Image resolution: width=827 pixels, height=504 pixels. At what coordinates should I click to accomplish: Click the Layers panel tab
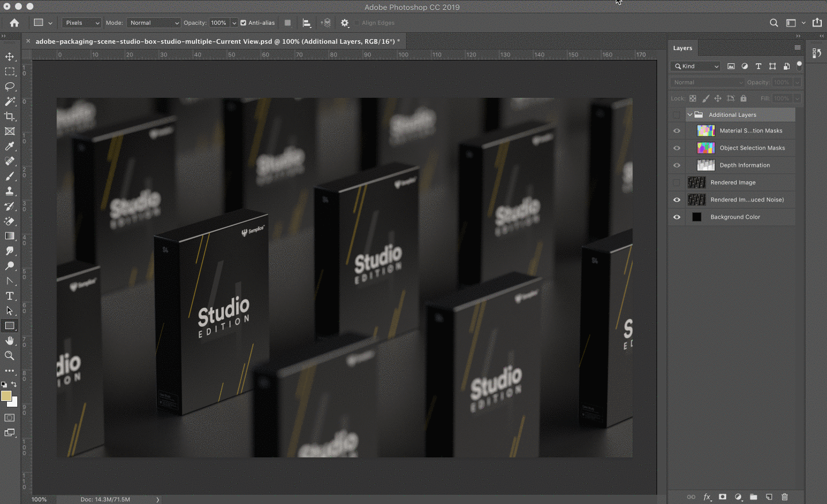pyautogui.click(x=682, y=48)
